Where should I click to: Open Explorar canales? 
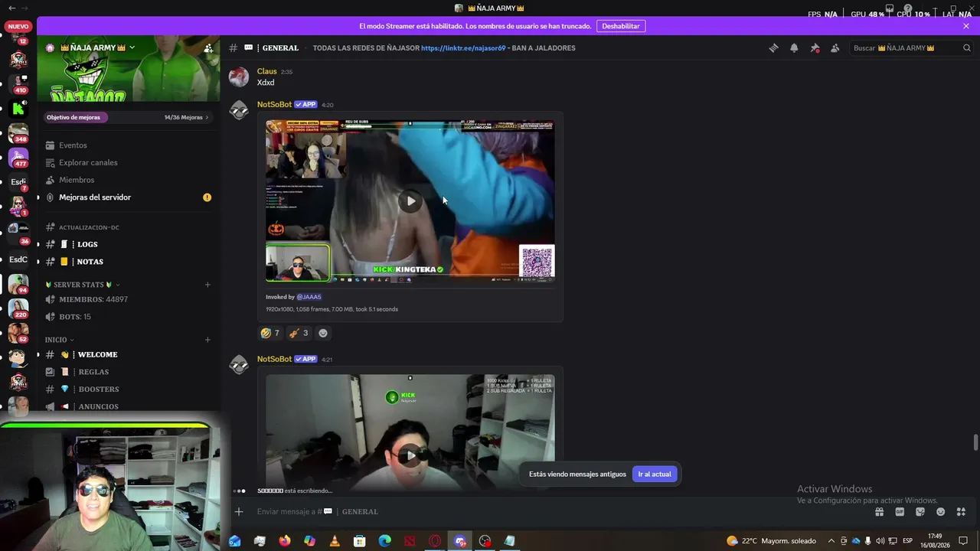129,162
